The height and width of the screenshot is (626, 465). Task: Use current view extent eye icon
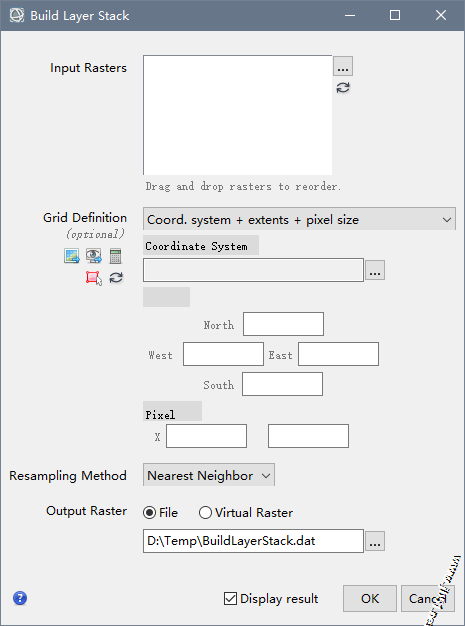coord(93,256)
